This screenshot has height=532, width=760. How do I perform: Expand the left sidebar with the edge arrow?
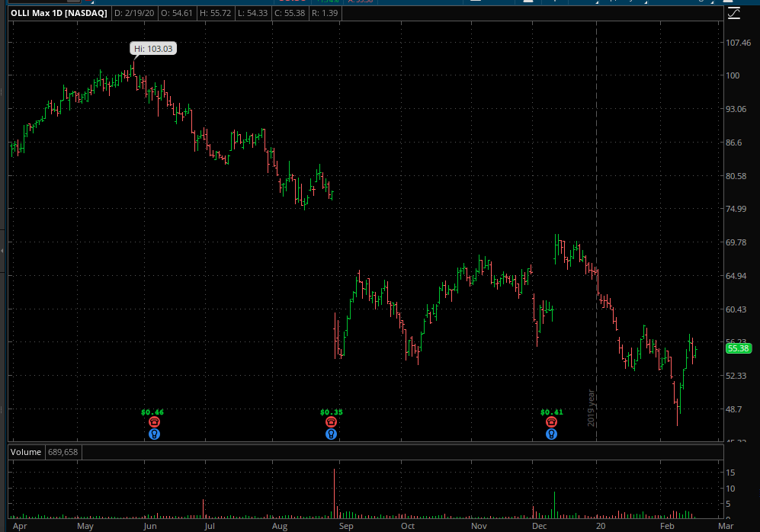pyautogui.click(x=2, y=251)
